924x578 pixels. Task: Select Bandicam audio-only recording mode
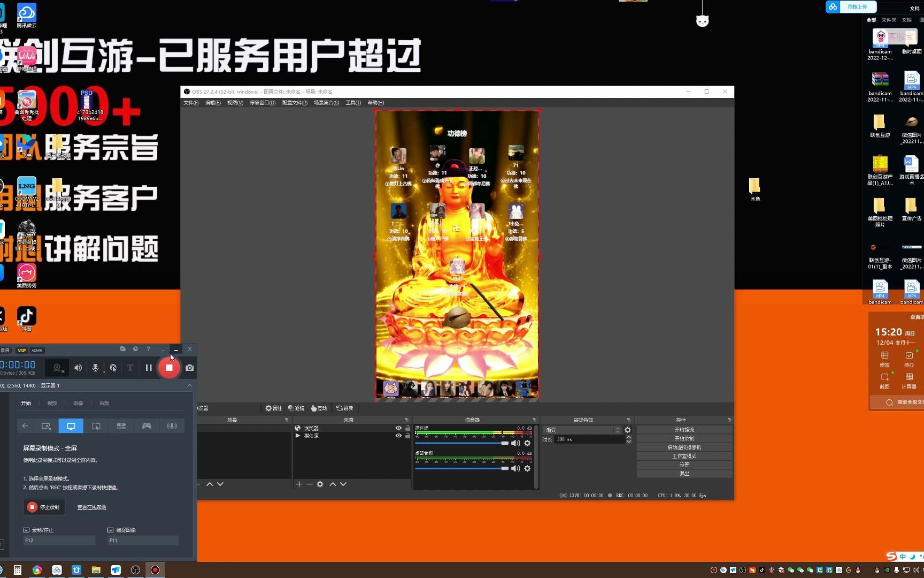[x=172, y=426]
